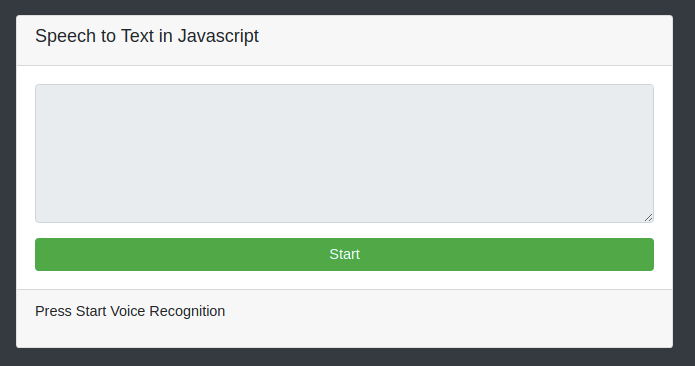The image size is (695, 366).
Task: Begin voice recognition with the Start button
Action: pyautogui.click(x=344, y=254)
